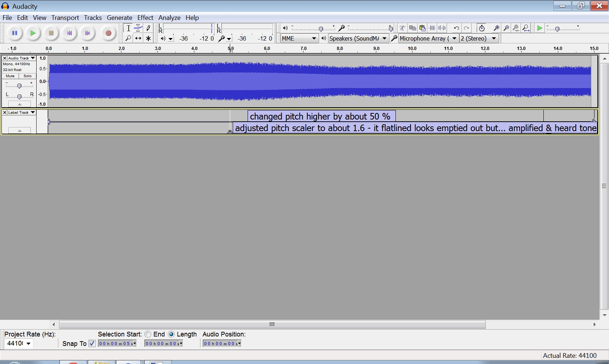Image resolution: width=609 pixels, height=364 pixels.
Task: Select the End radio button
Action: coord(148,334)
